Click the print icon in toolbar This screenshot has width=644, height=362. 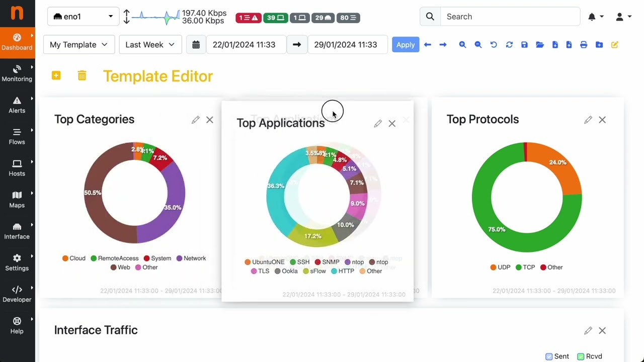(x=584, y=45)
